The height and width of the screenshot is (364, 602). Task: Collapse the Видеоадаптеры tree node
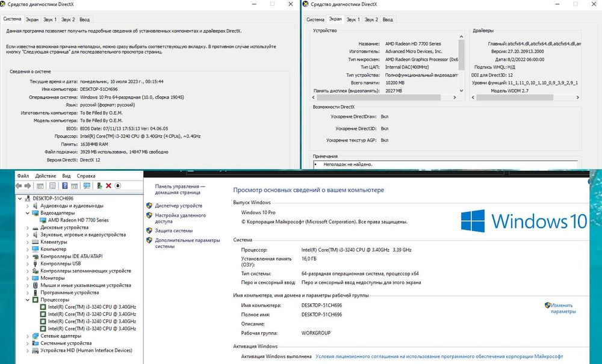click(28, 213)
